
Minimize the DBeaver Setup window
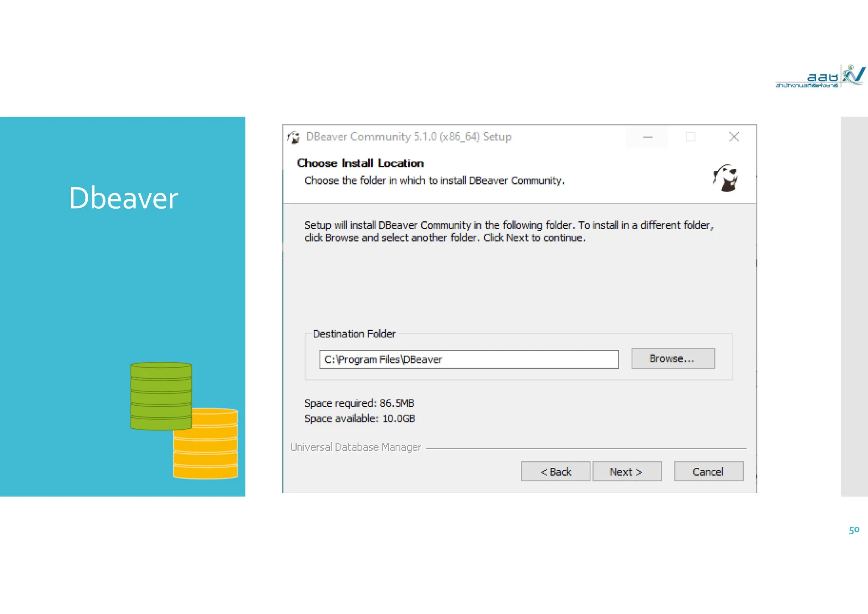(647, 137)
